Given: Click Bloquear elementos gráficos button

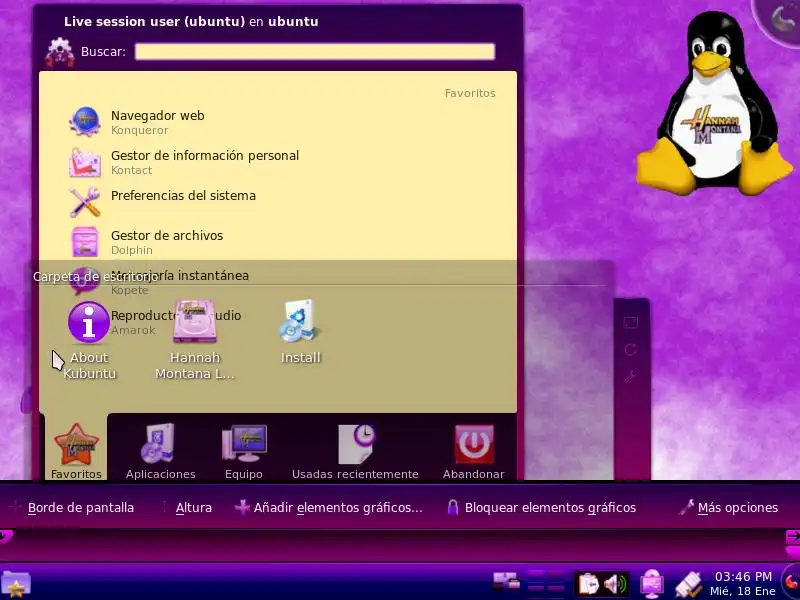Looking at the screenshot, I should [x=541, y=508].
